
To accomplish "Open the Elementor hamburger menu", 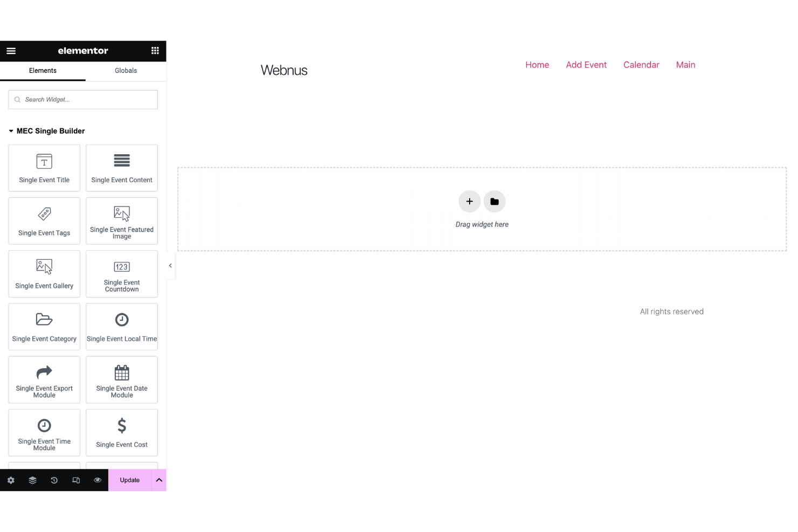I will pyautogui.click(x=11, y=51).
